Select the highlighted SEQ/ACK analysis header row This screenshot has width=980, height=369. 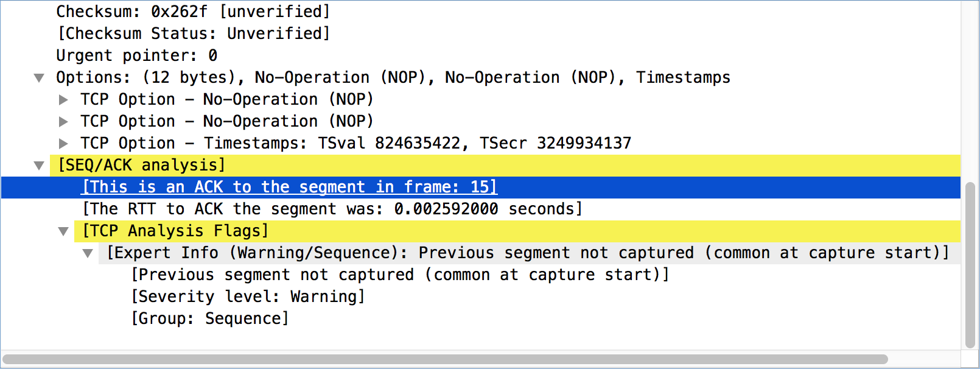click(x=141, y=165)
